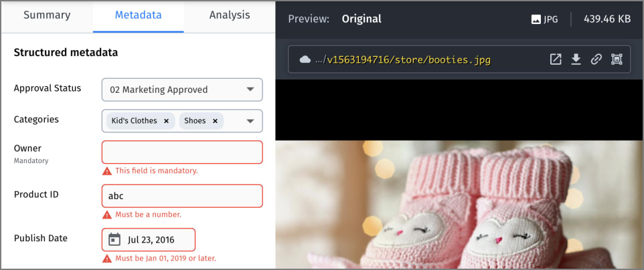The width and height of the screenshot is (644, 270).
Task: Click the Approval Status field label
Action: tap(48, 88)
